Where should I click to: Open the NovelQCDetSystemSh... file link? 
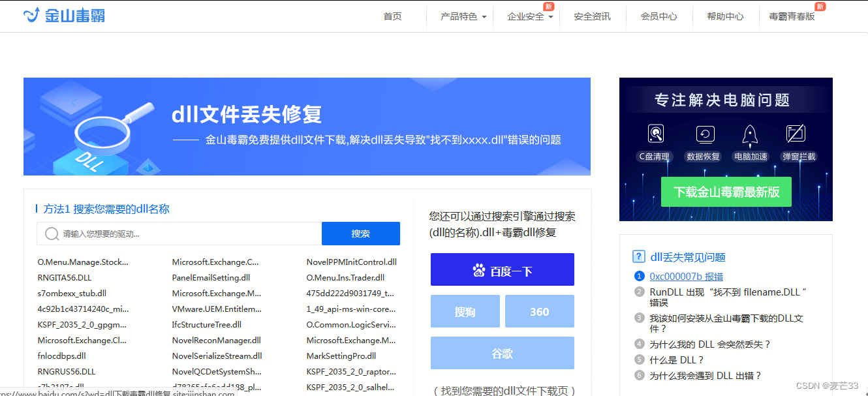pyautogui.click(x=217, y=372)
